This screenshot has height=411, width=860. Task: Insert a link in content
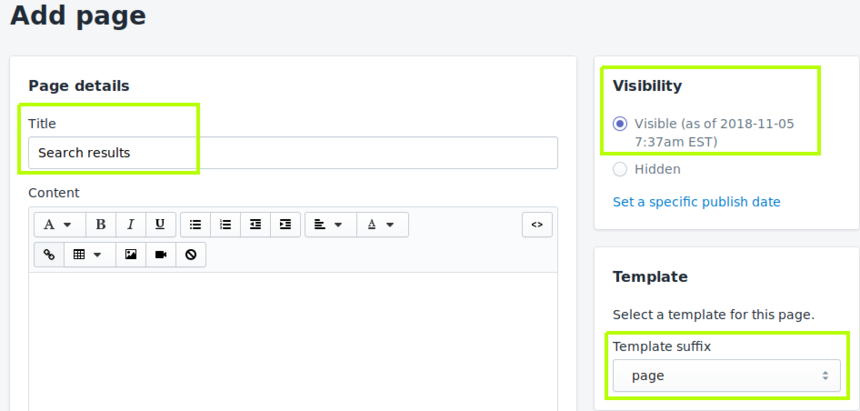tap(49, 255)
